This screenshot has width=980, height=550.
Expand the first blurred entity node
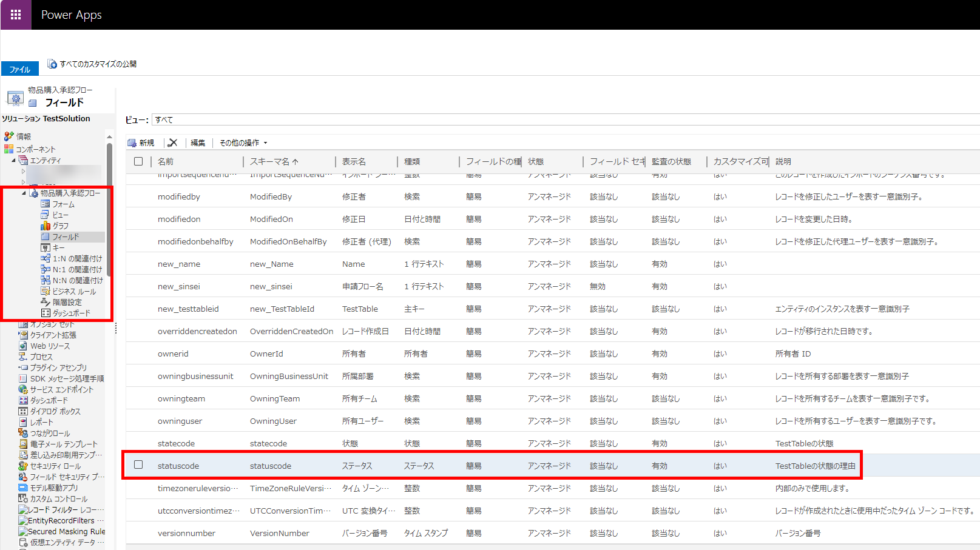(x=24, y=172)
